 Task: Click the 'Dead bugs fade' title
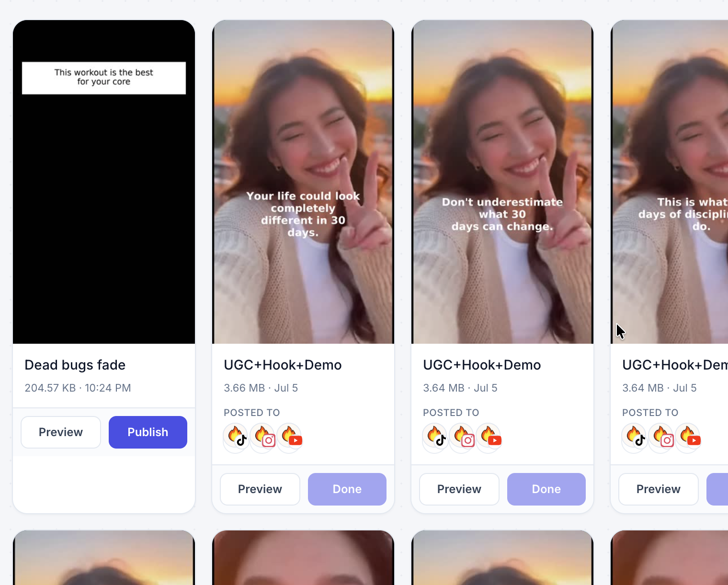pos(75,365)
